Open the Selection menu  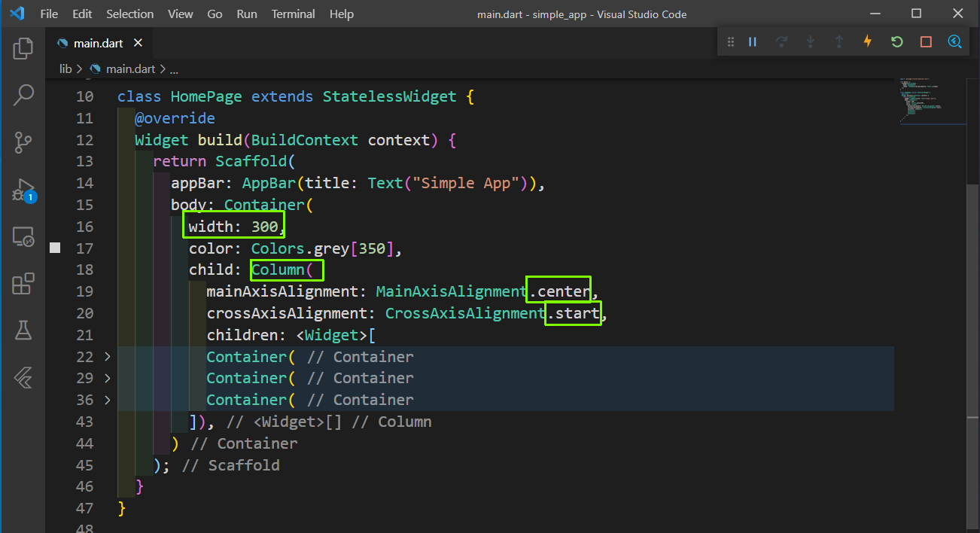pos(130,14)
